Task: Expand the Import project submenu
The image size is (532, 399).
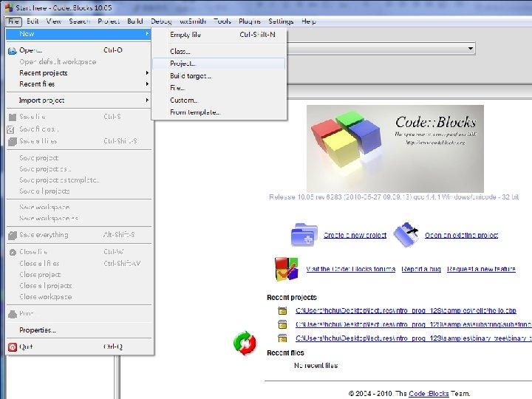Action: 78,100
